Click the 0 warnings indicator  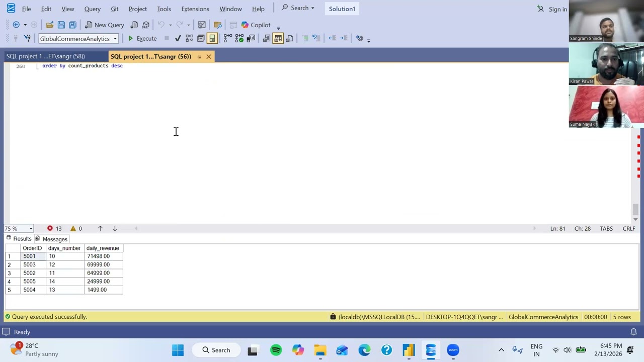pyautogui.click(x=76, y=228)
